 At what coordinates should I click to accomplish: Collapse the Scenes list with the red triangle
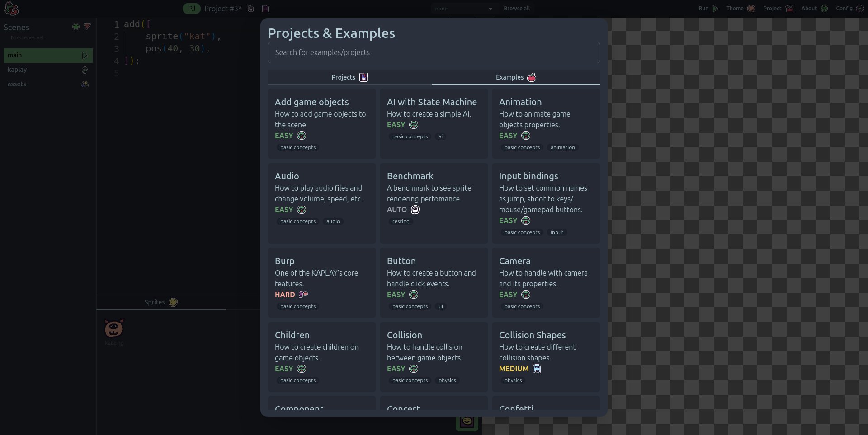pyautogui.click(x=87, y=27)
